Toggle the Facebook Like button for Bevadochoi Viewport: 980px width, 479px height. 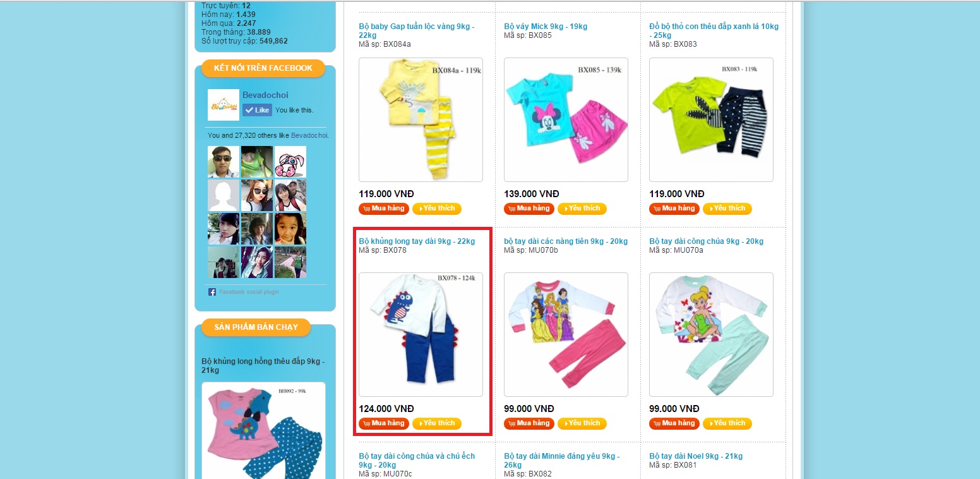257,110
